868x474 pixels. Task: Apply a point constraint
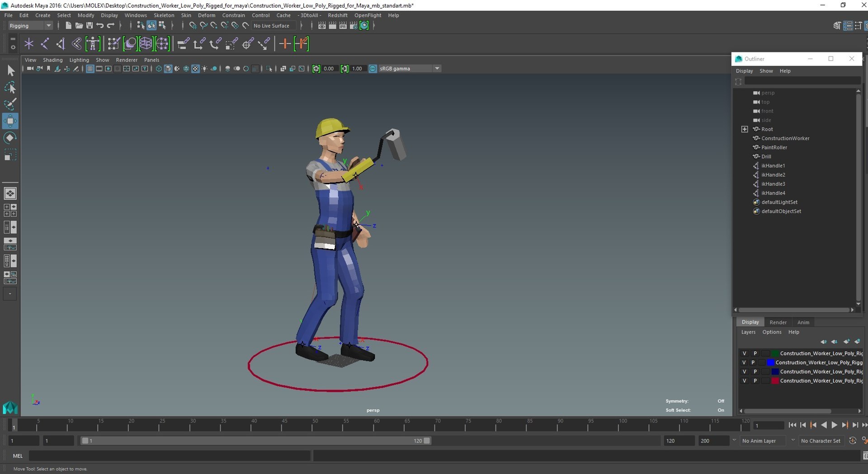(199, 44)
